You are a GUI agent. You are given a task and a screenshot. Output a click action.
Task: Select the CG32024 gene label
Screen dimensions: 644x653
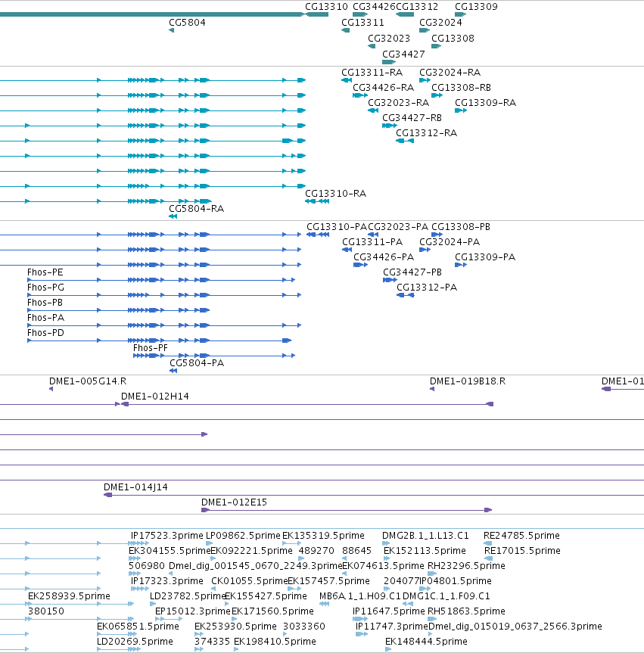(x=440, y=23)
